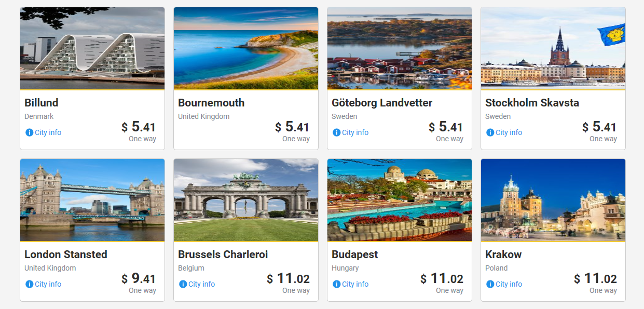Click the Budapest destination photo
644x309 pixels.
(400, 200)
